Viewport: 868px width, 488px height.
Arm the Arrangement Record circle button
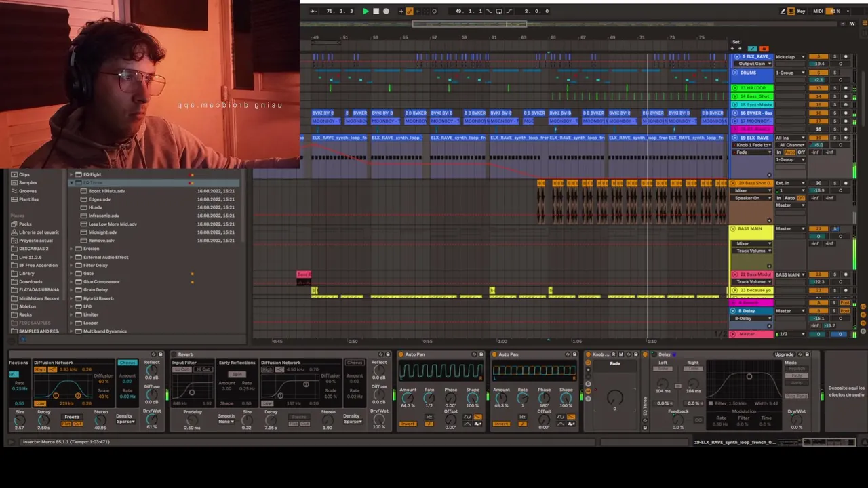[387, 11]
